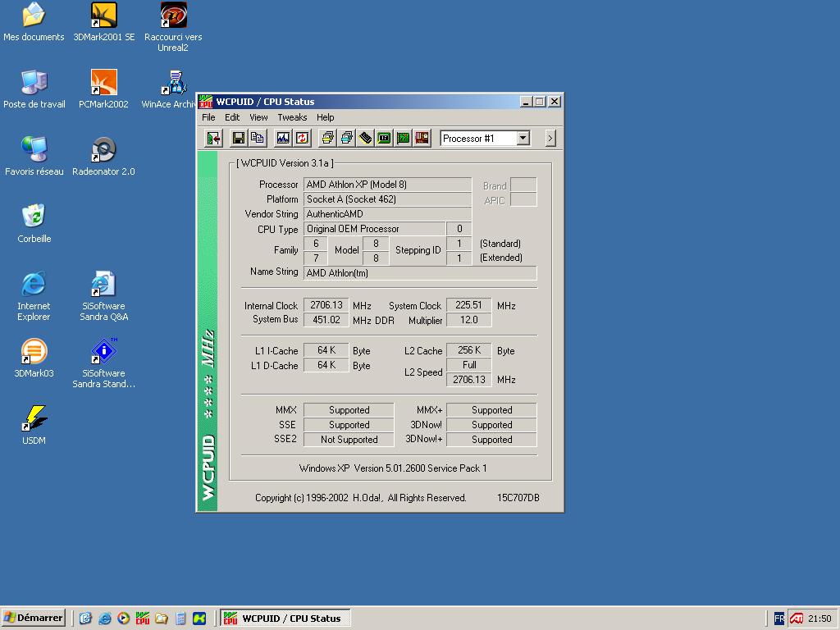Click the WCPUID / CPU Status taskbar button
Image resolution: width=840 pixels, height=630 pixels.
pos(285,619)
